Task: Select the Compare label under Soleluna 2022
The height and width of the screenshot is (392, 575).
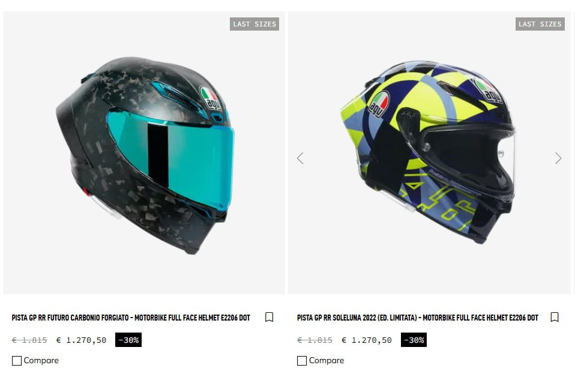Action: (327, 360)
